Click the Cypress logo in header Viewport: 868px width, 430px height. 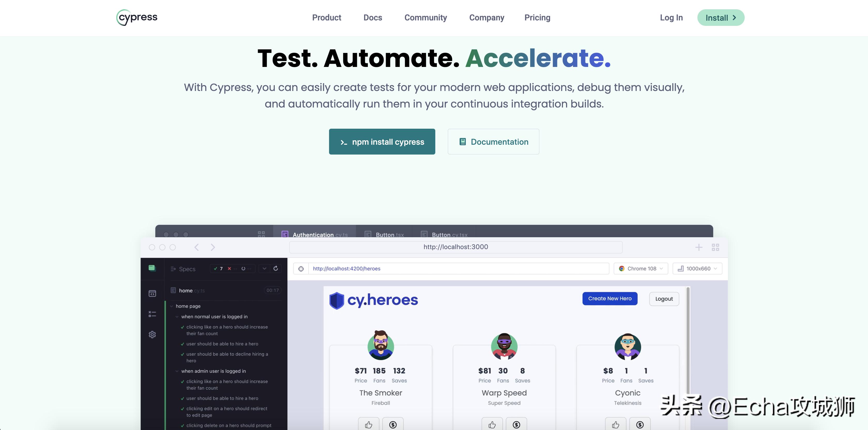[137, 18]
